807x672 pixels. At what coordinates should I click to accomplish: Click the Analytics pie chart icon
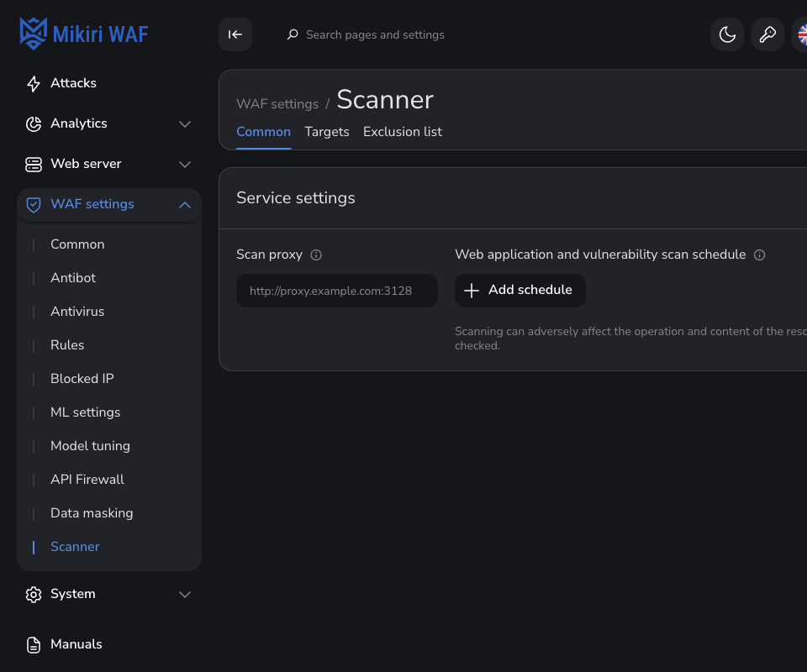click(x=34, y=124)
